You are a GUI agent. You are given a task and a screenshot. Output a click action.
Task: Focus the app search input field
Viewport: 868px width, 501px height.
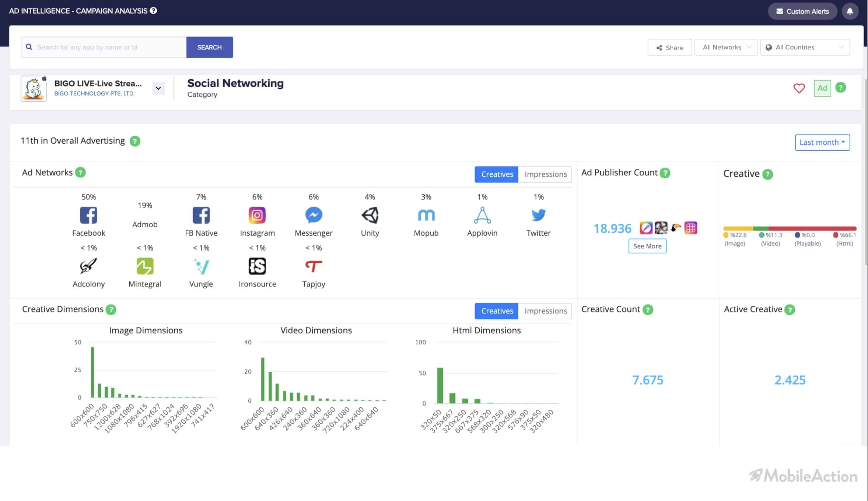coord(104,47)
